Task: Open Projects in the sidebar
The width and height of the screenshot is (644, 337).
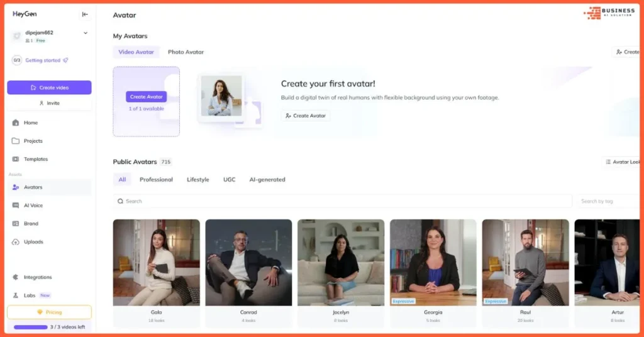Action: [49, 141]
